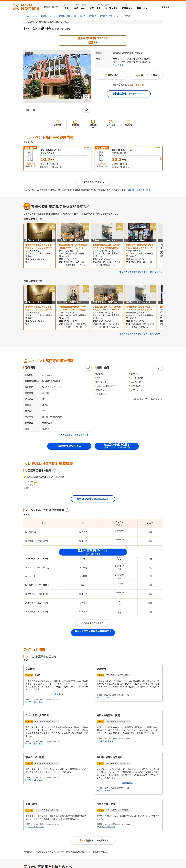Expand the 広告情報ではありません notice bar

93,22
